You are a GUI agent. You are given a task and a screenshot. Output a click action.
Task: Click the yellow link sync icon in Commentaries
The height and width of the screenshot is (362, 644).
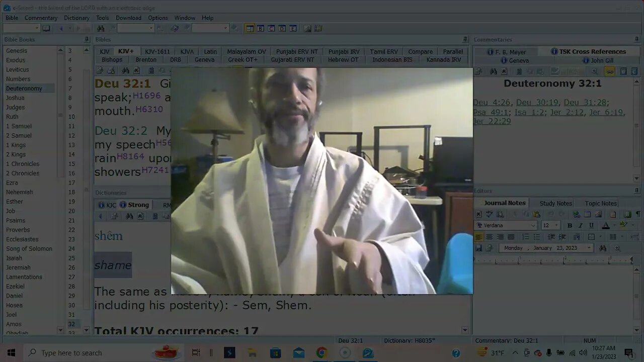[610, 71]
